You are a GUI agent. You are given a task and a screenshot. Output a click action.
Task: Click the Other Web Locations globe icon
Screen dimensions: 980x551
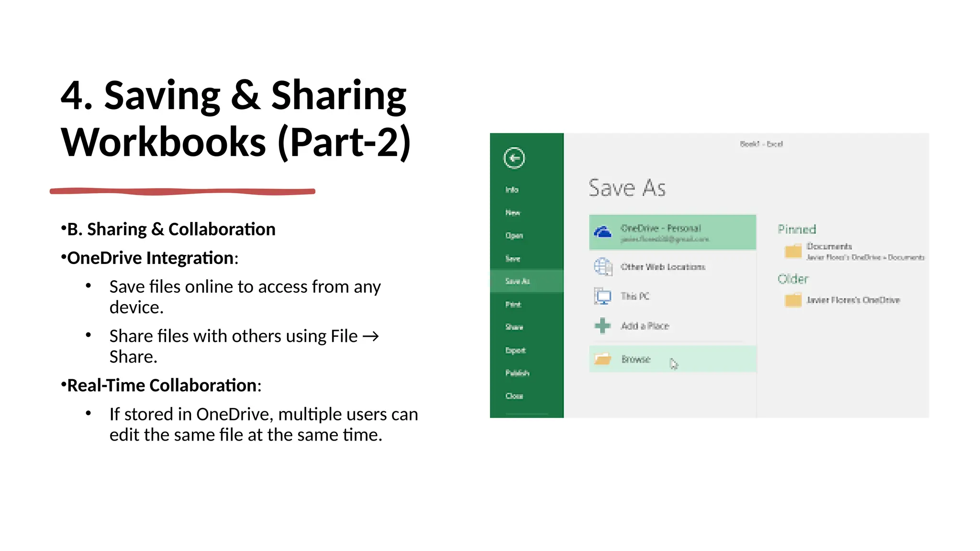point(603,266)
